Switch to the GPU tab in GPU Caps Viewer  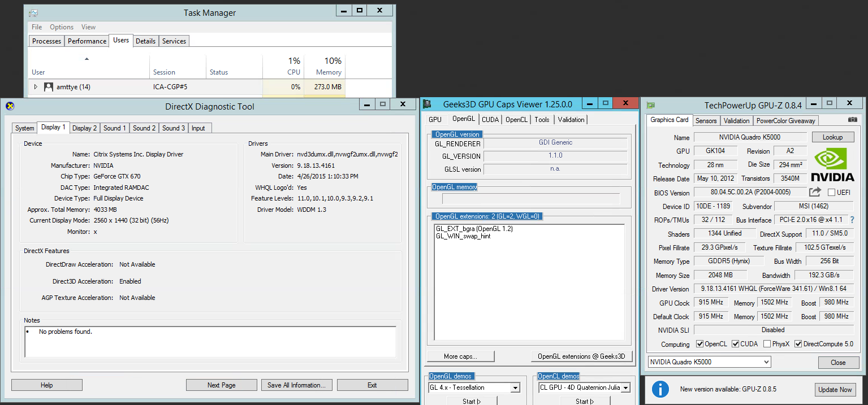tap(435, 120)
